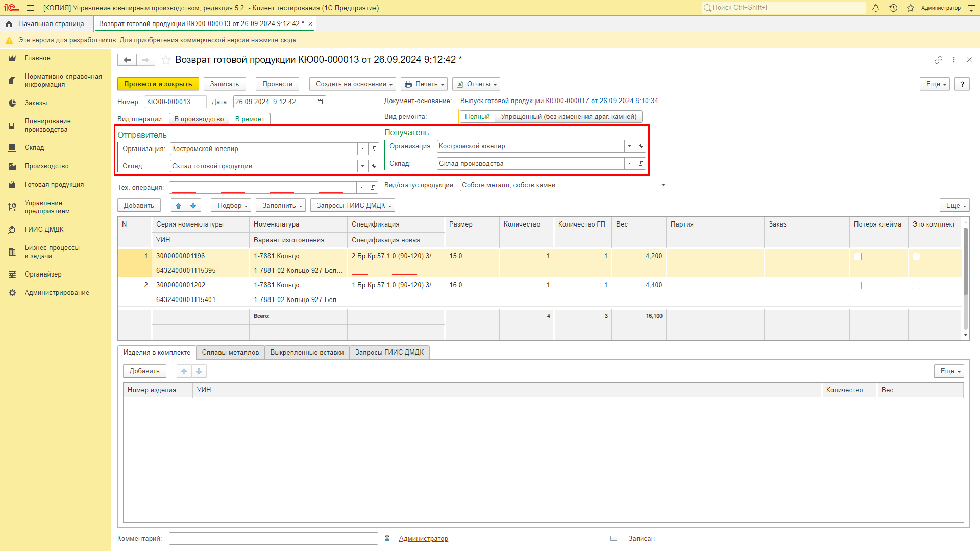Switch to Сплавы металлов tab
This screenshot has height=551, width=980.
point(230,353)
